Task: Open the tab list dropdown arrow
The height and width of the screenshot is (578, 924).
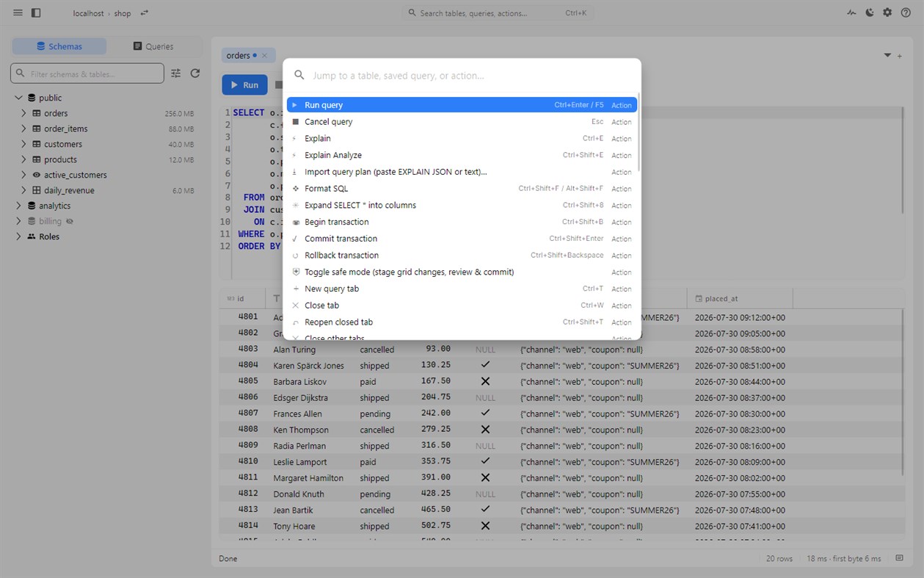Action: pyautogui.click(x=887, y=56)
